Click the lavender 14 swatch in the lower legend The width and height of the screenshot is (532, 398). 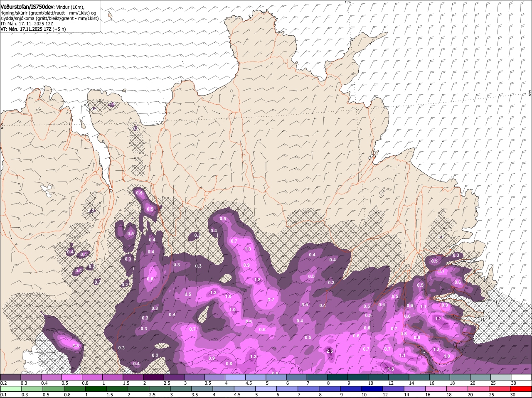click(414, 389)
